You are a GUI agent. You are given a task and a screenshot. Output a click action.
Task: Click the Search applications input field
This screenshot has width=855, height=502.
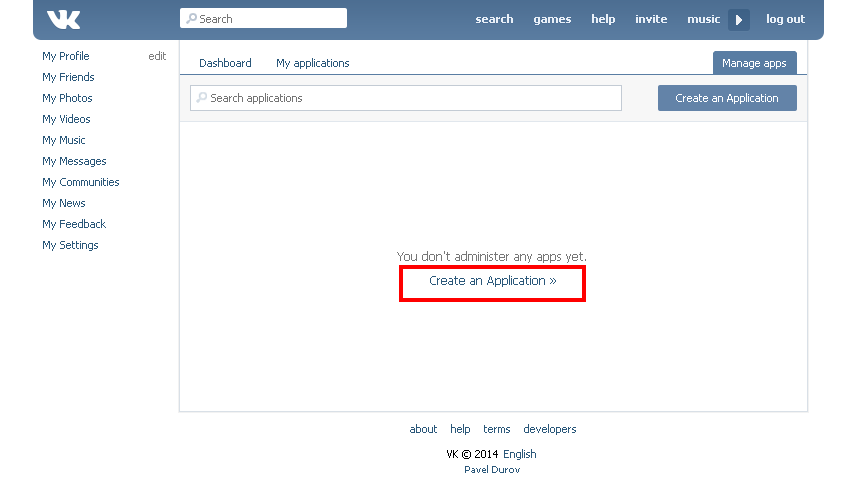[406, 98]
